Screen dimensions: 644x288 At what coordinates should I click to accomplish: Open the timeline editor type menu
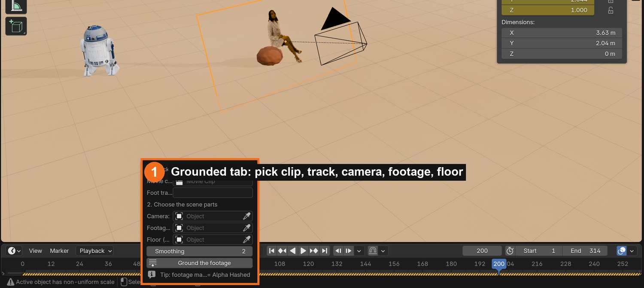[x=15, y=251]
